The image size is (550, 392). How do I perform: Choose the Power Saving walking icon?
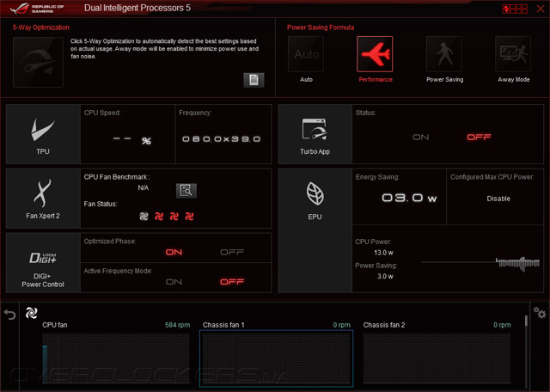444,54
